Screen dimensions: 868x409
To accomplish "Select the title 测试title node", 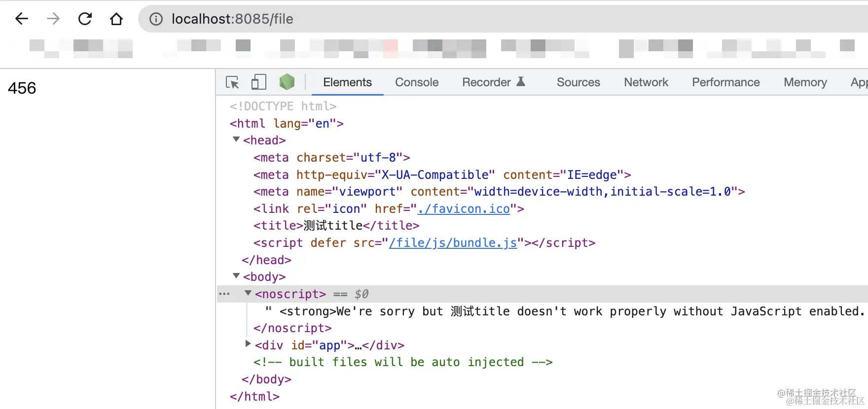I will [336, 226].
